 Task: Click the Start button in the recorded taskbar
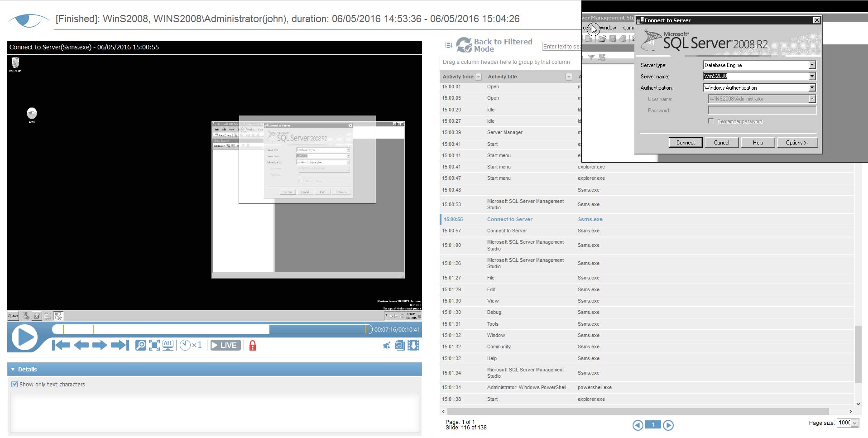click(13, 316)
